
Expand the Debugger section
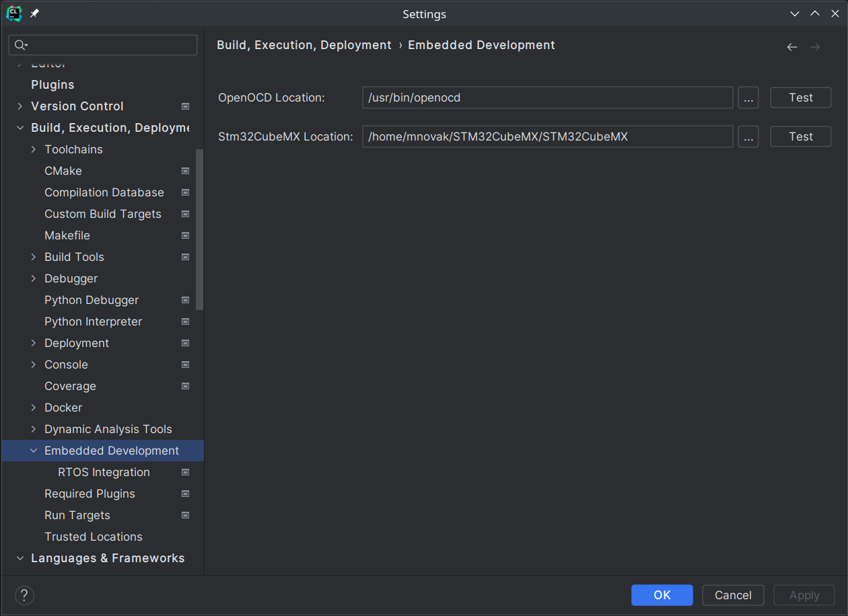[x=33, y=278]
